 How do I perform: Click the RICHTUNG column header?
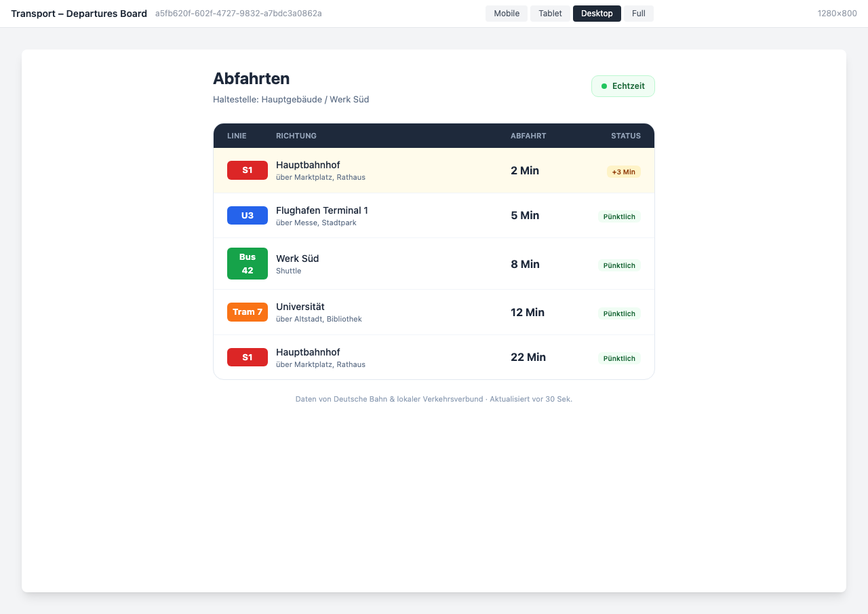(x=296, y=136)
